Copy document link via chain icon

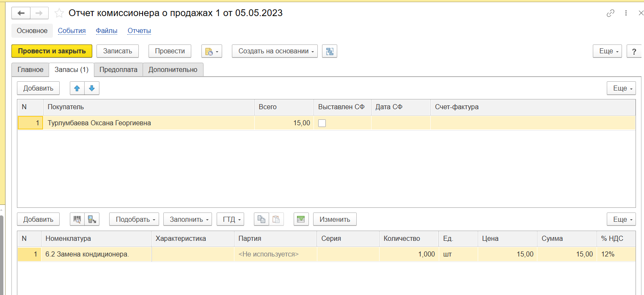[610, 13]
